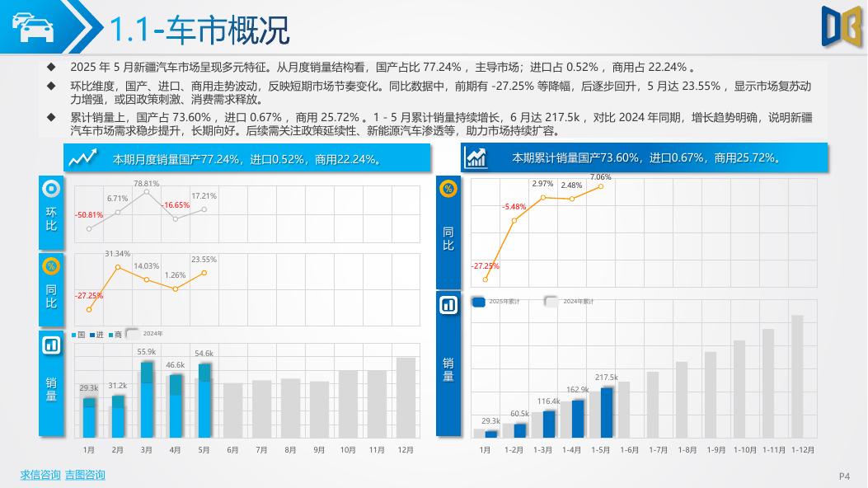Click the 1-6月 axis label
The image size is (868, 488).
coord(630,450)
